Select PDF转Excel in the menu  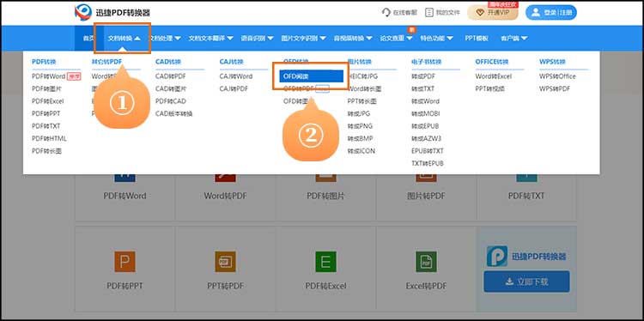[x=47, y=101]
